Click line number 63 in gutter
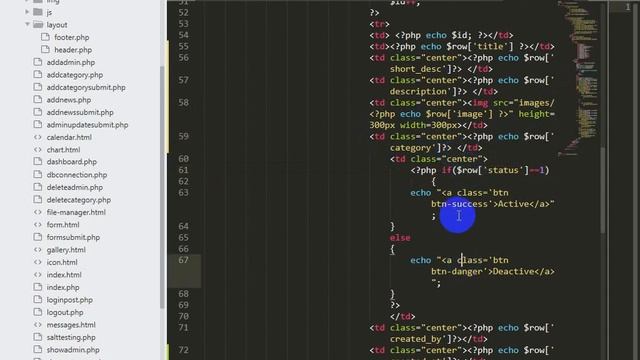640x360 pixels. (x=184, y=193)
